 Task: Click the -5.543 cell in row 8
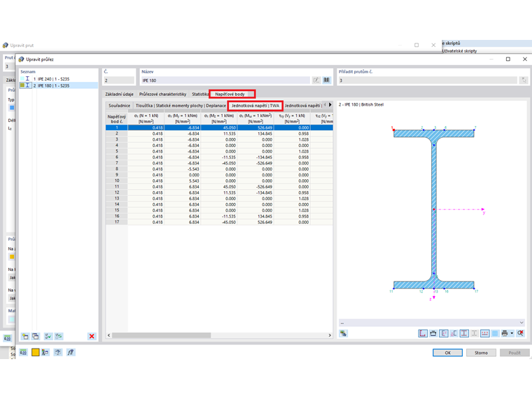(x=183, y=169)
